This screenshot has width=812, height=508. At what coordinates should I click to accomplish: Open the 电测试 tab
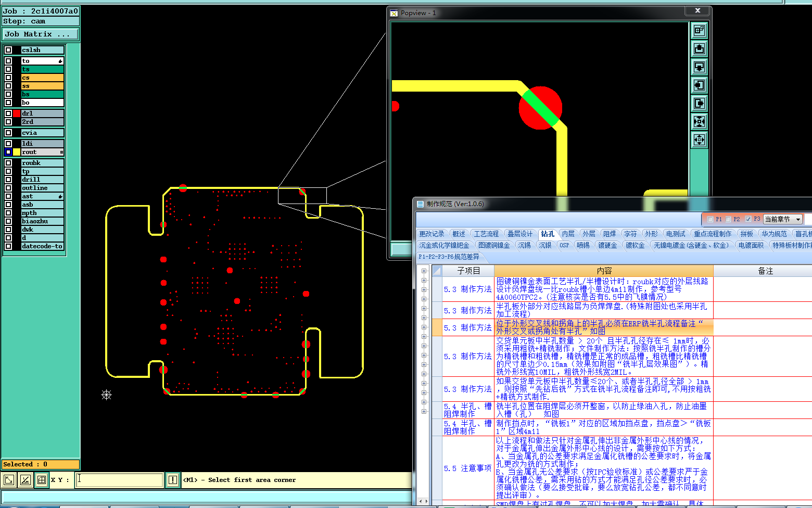click(676, 234)
